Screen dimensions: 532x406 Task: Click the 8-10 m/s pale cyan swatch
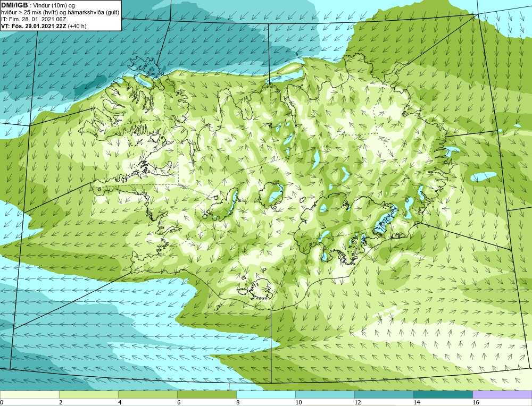point(265,394)
